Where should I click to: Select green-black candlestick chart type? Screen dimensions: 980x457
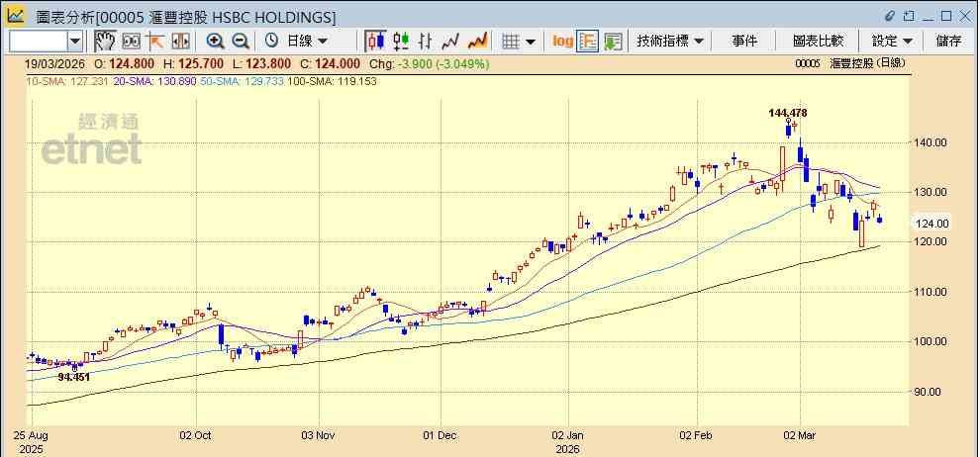point(401,42)
